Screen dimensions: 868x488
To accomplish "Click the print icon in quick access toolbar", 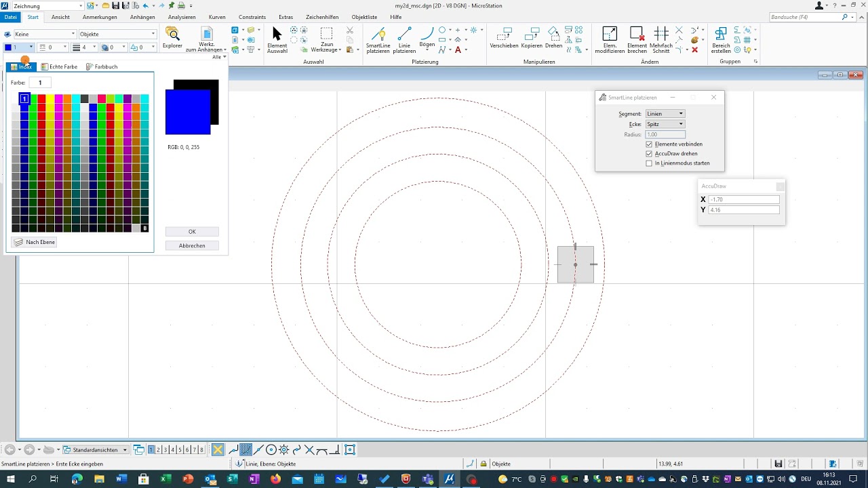I will [181, 5].
